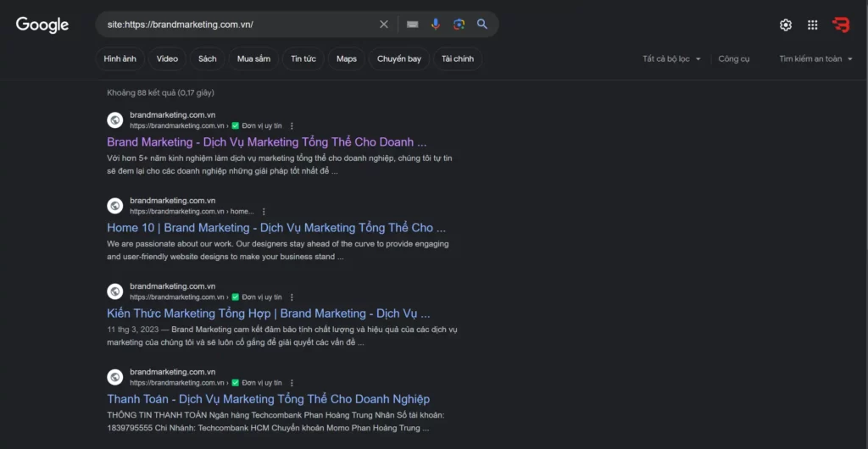Screen dimensions: 868x449
Task: Select the "Tin tức" filter tab
Action: (x=303, y=59)
